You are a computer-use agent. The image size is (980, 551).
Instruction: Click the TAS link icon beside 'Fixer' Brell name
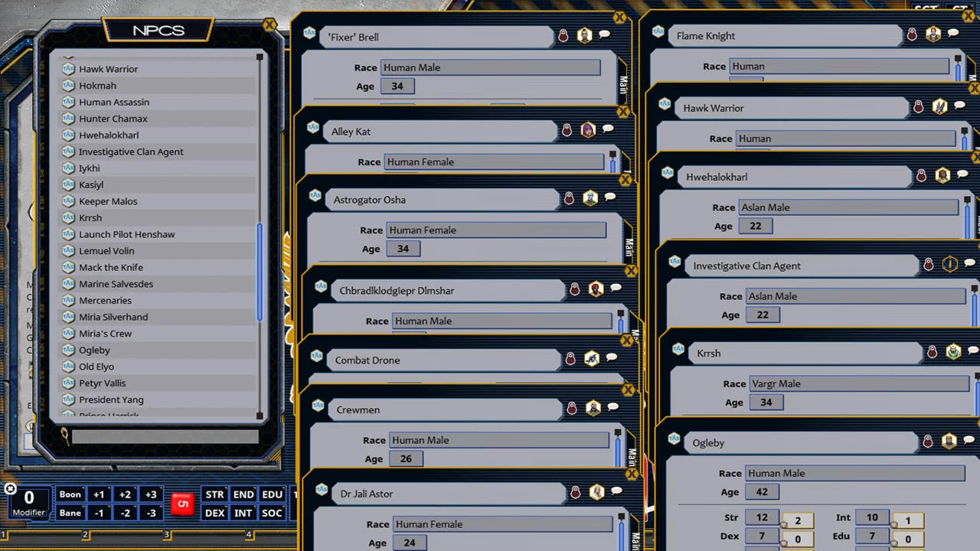tap(309, 33)
